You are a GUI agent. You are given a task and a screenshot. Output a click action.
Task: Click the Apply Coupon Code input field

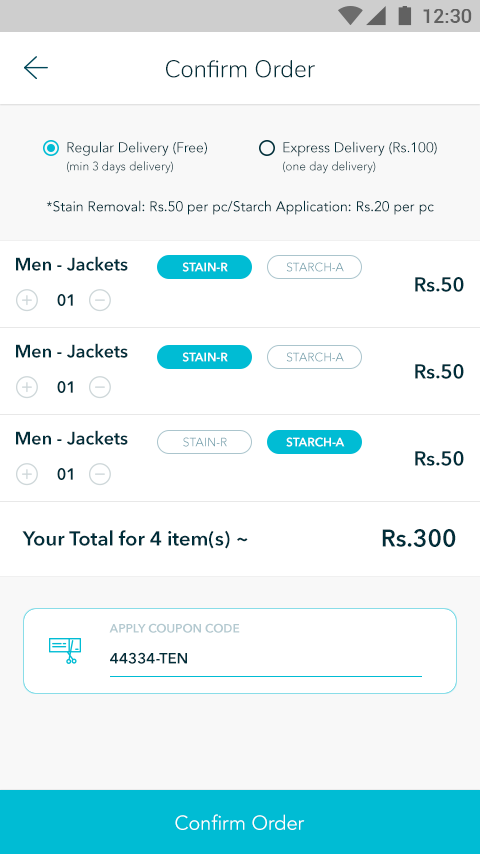[266, 659]
